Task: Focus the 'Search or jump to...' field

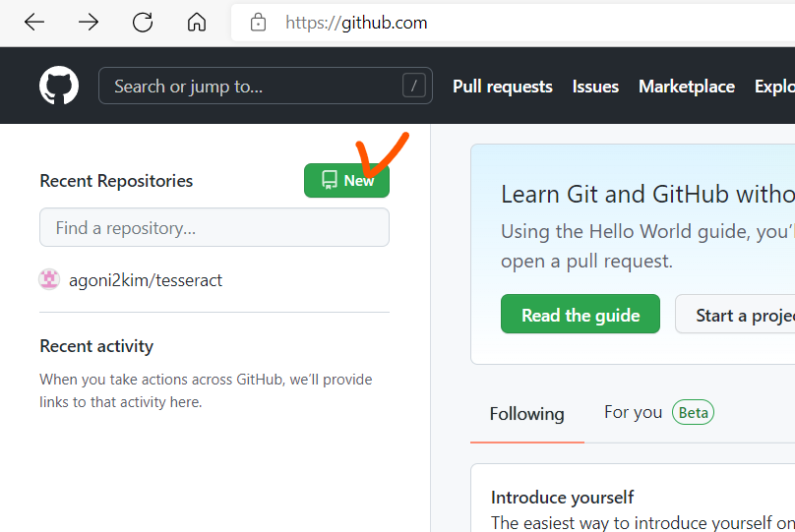Action: click(x=266, y=86)
